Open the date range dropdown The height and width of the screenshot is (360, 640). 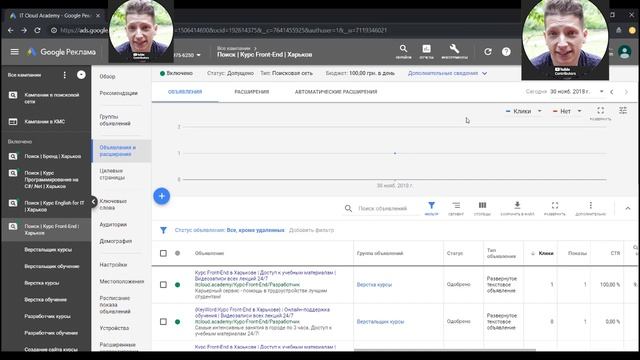[x=576, y=91]
